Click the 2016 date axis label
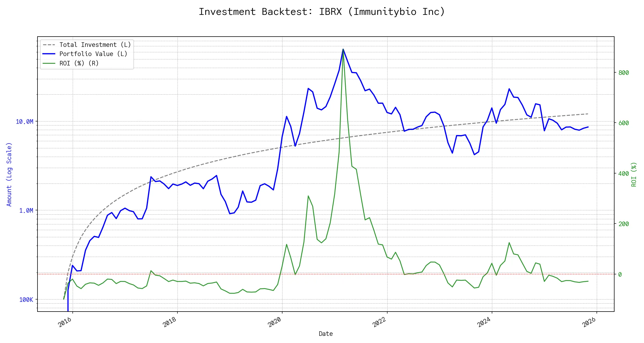This screenshot has height=343, width=644. pyautogui.click(x=65, y=322)
